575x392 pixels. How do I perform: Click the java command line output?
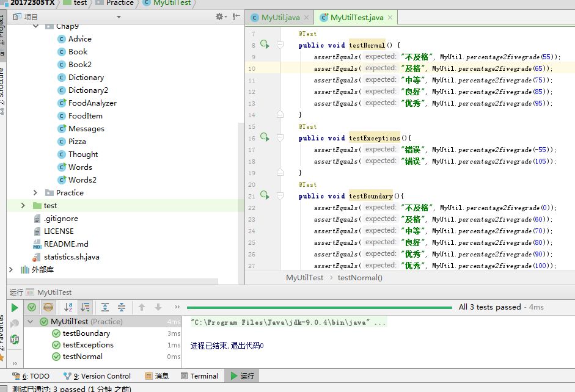pos(288,322)
